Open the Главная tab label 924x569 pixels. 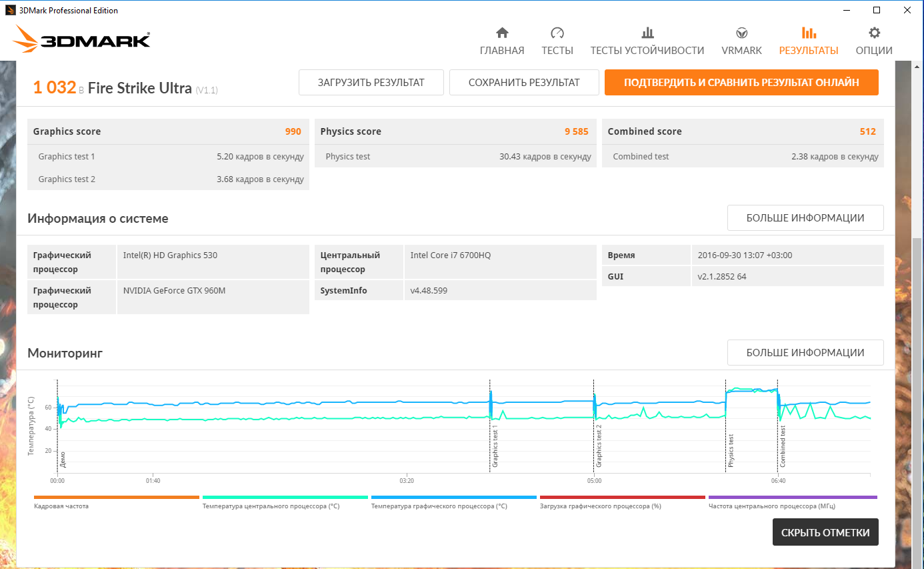click(x=502, y=51)
